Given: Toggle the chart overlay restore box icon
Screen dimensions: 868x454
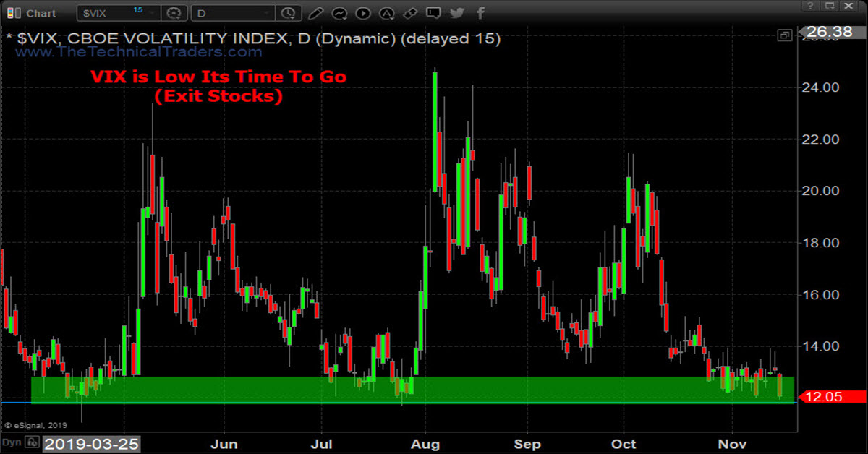Looking at the screenshot, I should pos(783,35).
